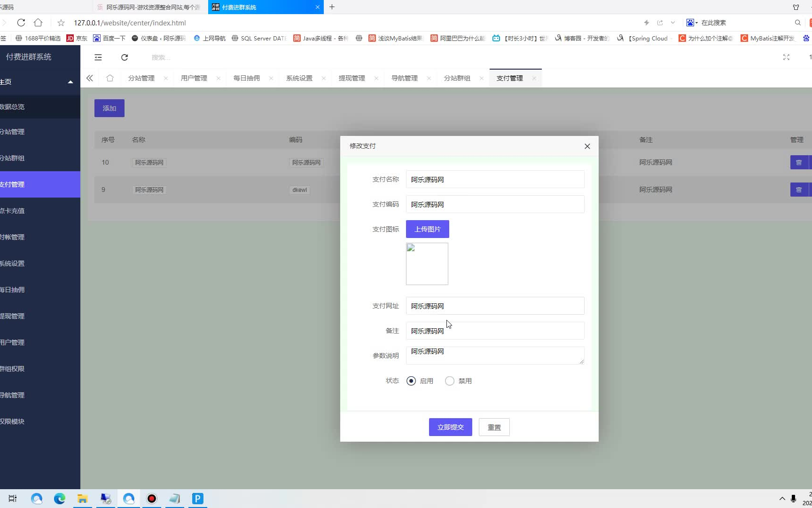The width and height of the screenshot is (812, 508).
Task: Delete row 9 using the trash icon
Action: (799, 190)
